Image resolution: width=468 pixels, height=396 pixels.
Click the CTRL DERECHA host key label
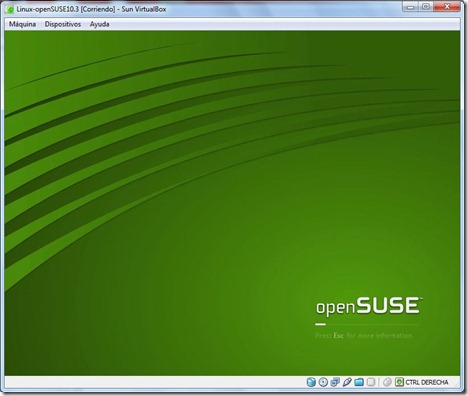pos(427,382)
